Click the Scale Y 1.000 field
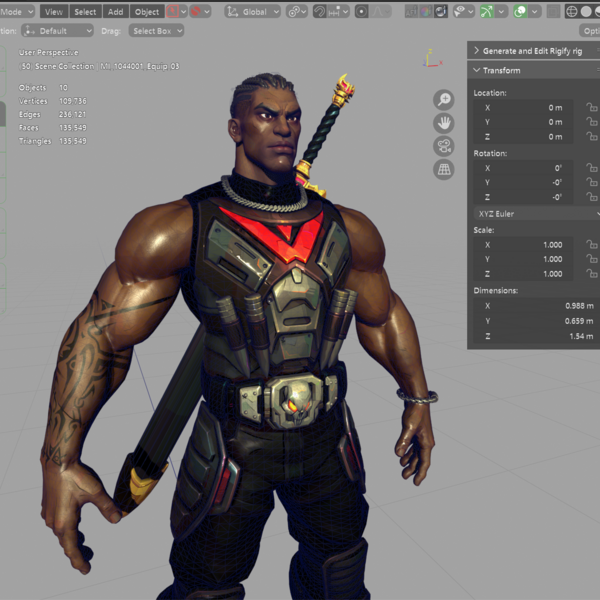The image size is (600, 600). pyautogui.click(x=523, y=259)
